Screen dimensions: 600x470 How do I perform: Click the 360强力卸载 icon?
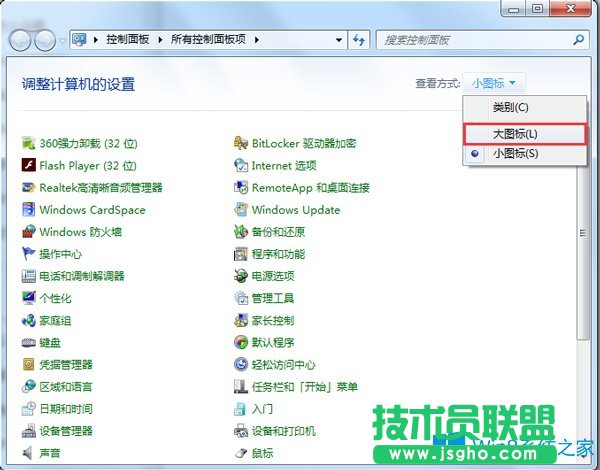pyautogui.click(x=29, y=143)
